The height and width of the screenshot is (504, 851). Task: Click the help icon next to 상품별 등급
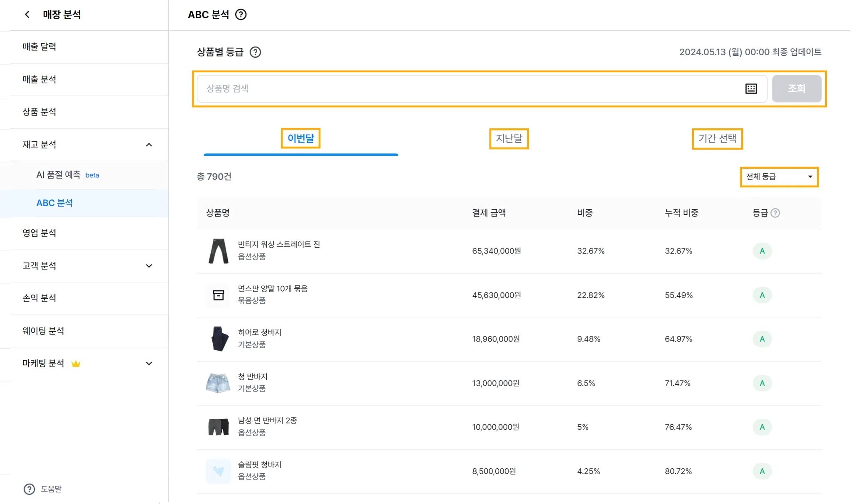(x=255, y=52)
